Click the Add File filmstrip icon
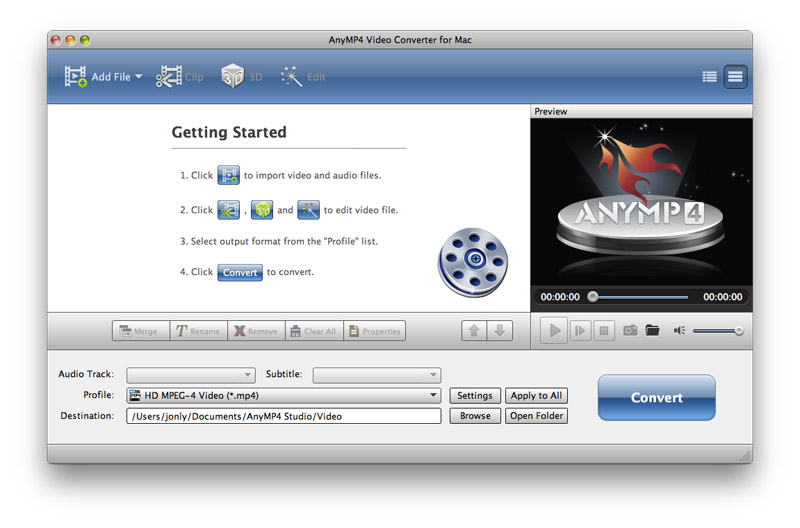 (75, 77)
